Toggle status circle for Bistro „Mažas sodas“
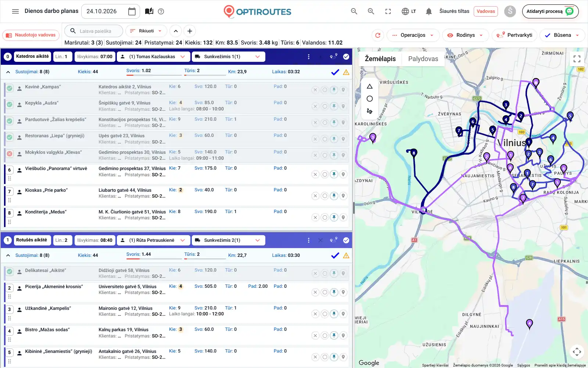This screenshot has height=368, width=588. pos(325,336)
